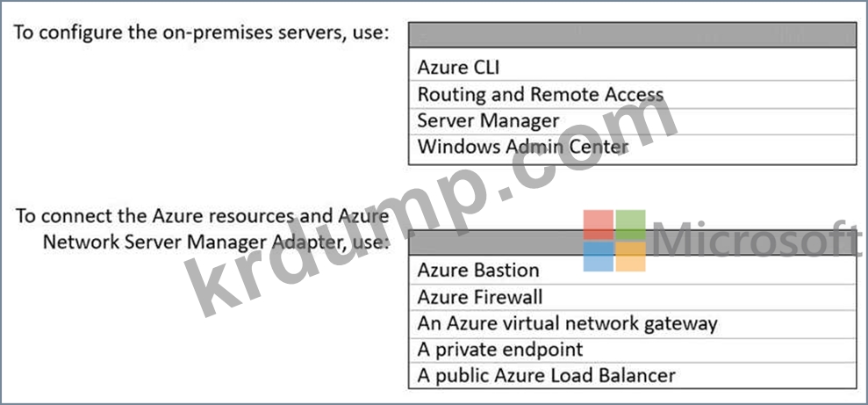The image size is (868, 405).
Task: Click the blue square of Microsoft logo
Action: click(599, 256)
